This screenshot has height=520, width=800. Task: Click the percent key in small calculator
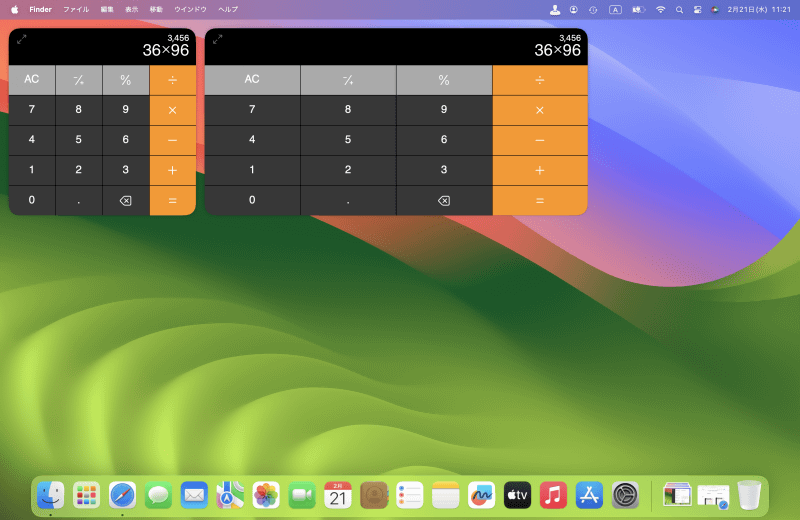click(126, 80)
